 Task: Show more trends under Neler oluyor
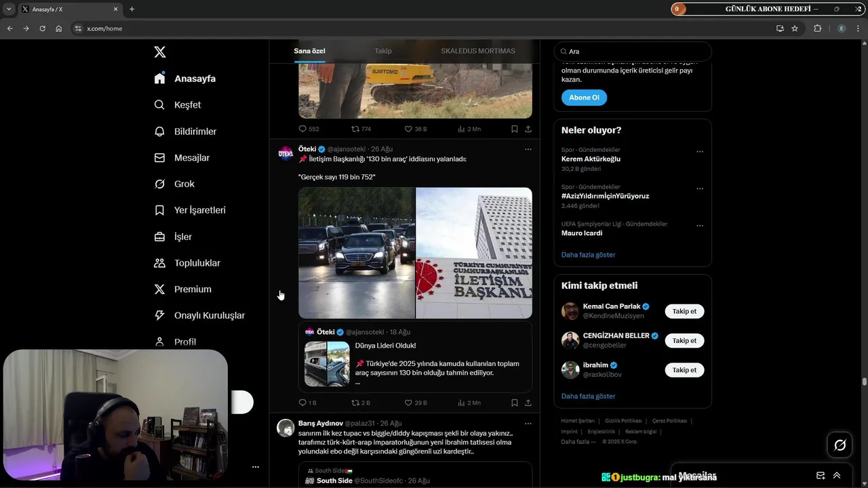coord(588,255)
